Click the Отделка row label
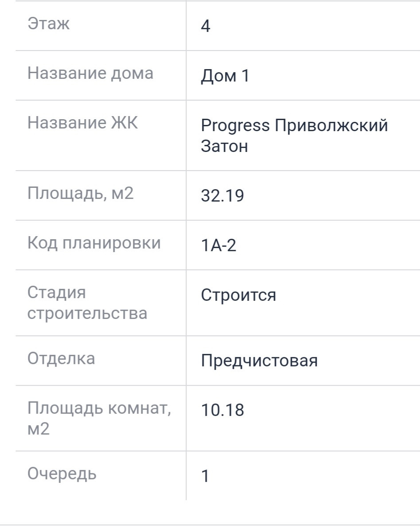Screen dimensions: 420x529 tap(61, 358)
